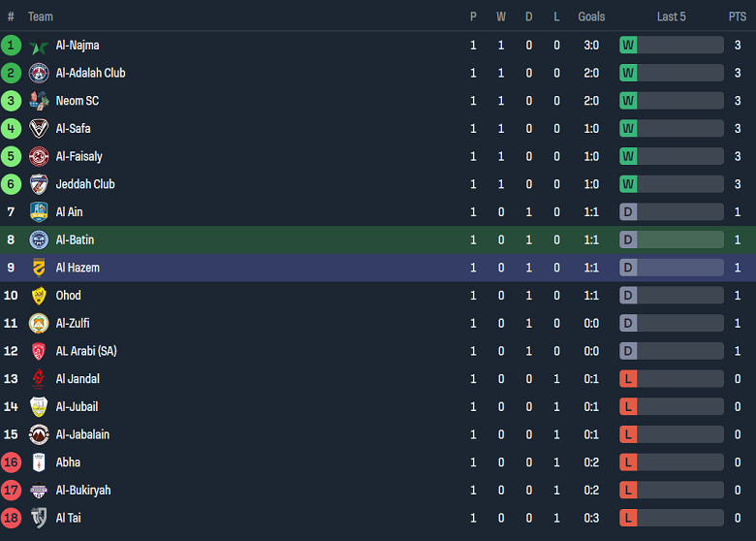Click the Al Hazem yellow crest icon
This screenshot has width=756, height=541.
[39, 268]
